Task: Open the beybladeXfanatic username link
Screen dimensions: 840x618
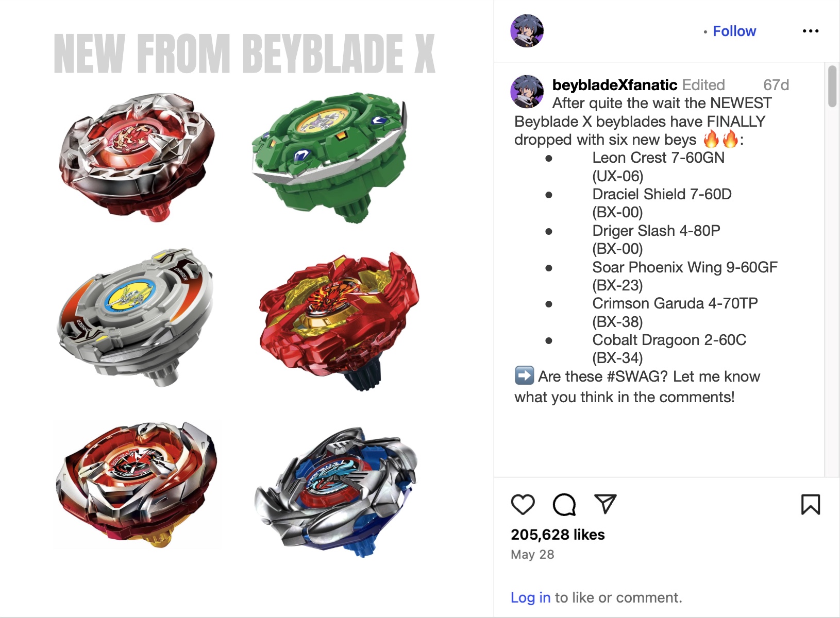Action: 614,85
